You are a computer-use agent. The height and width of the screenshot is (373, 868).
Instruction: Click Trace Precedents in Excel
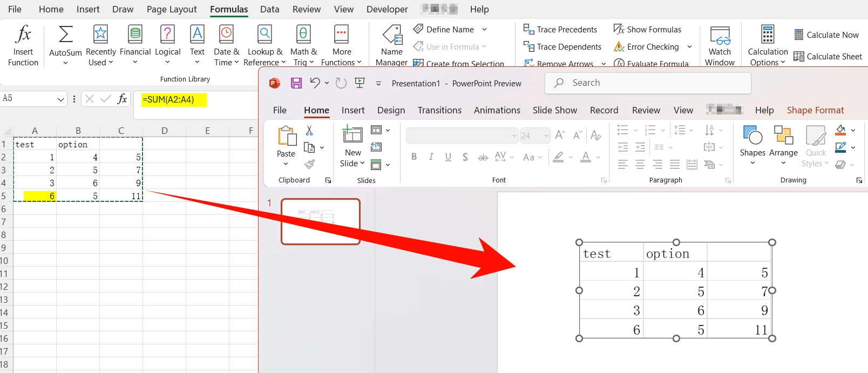pyautogui.click(x=560, y=29)
